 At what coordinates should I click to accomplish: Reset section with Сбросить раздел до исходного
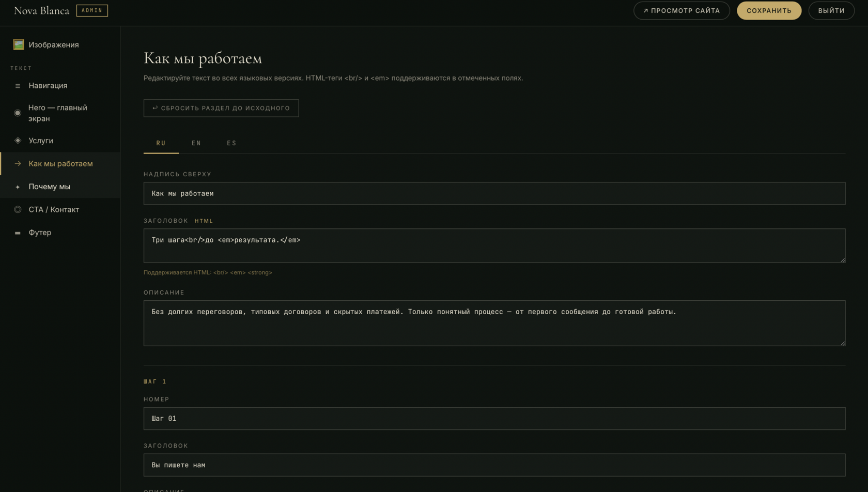221,109
